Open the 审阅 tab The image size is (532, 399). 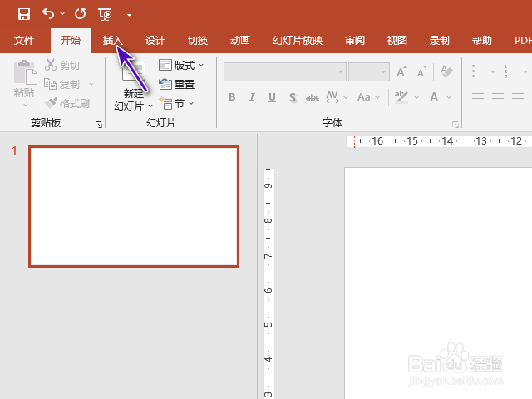click(355, 41)
